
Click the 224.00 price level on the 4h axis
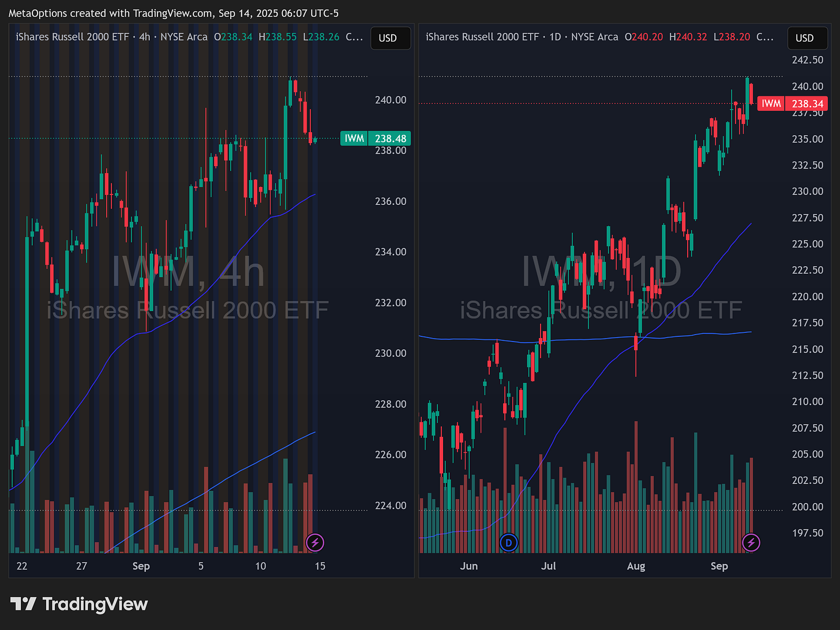(391, 505)
